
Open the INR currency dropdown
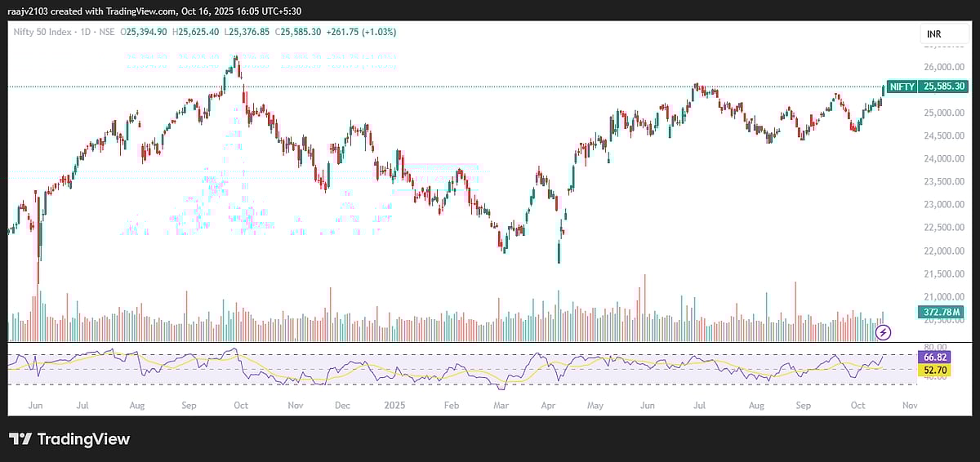[x=934, y=33]
